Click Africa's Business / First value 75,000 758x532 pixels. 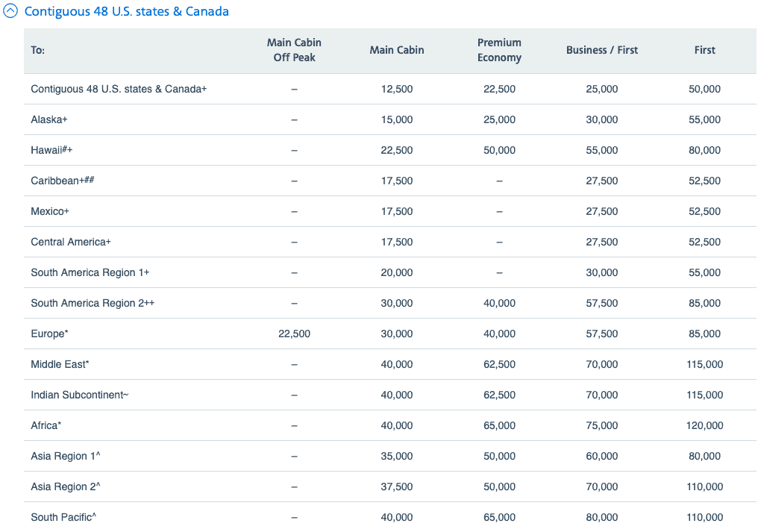pos(602,425)
